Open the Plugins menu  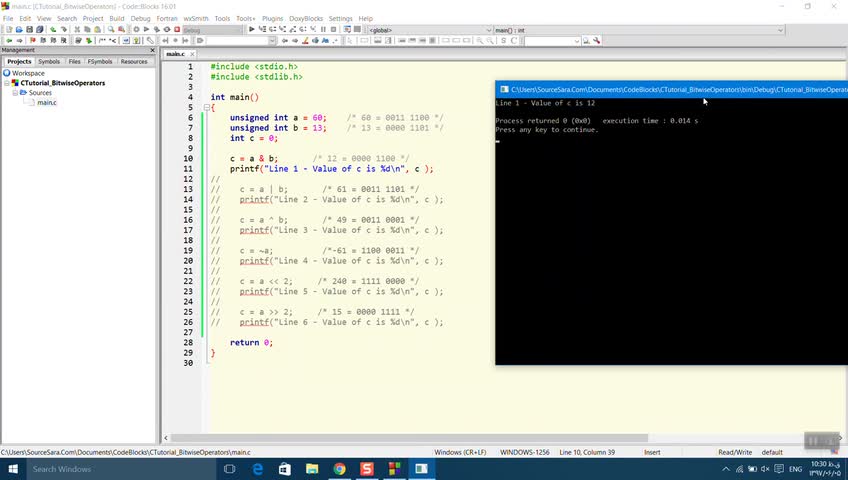pyautogui.click(x=272, y=18)
